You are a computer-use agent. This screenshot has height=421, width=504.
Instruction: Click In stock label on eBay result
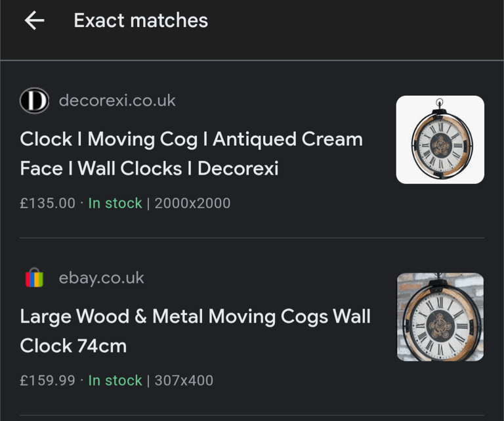(115, 380)
